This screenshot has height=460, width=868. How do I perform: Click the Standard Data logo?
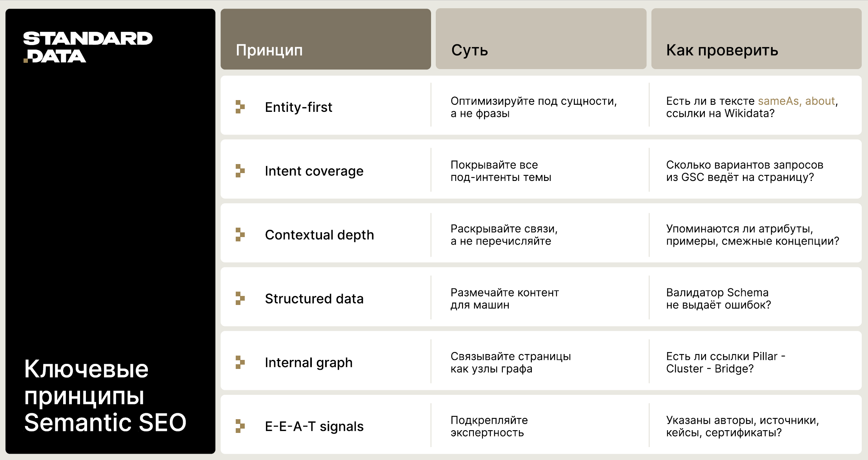click(x=88, y=47)
